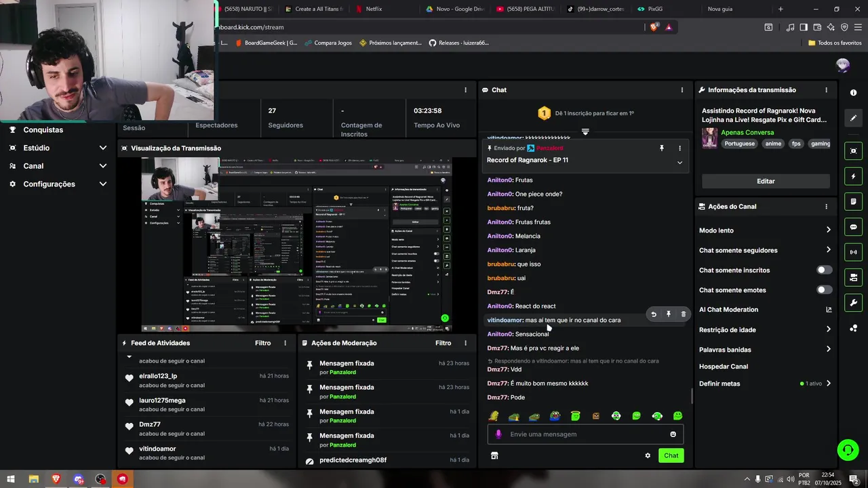
Task: Expand pinned message Record of Ragnarok chevron
Action: [679, 163]
